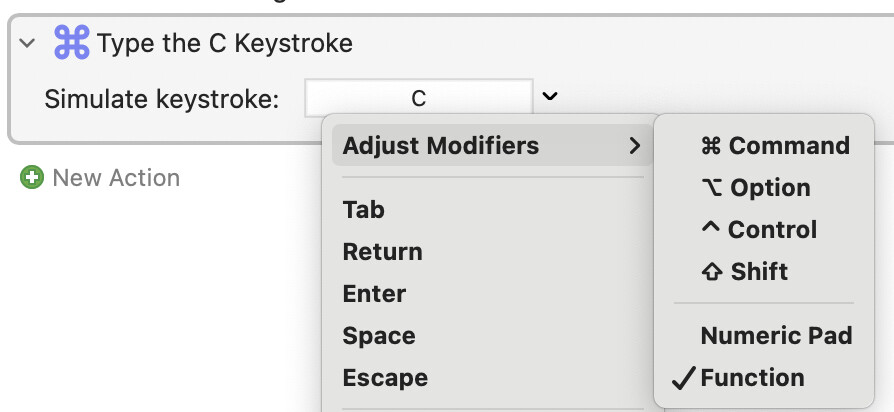This screenshot has width=894, height=412.
Task: Toggle the ⌃ Control modifier
Action: (759, 230)
